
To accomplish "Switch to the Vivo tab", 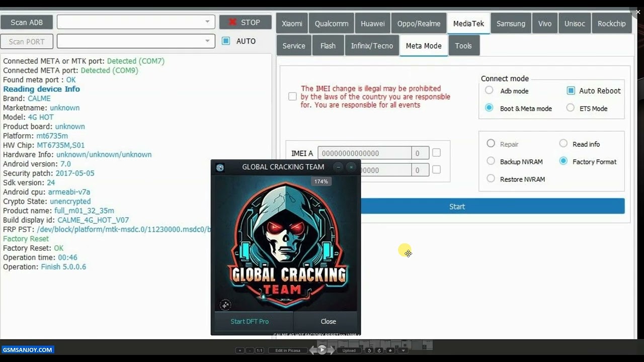I will coord(545,24).
